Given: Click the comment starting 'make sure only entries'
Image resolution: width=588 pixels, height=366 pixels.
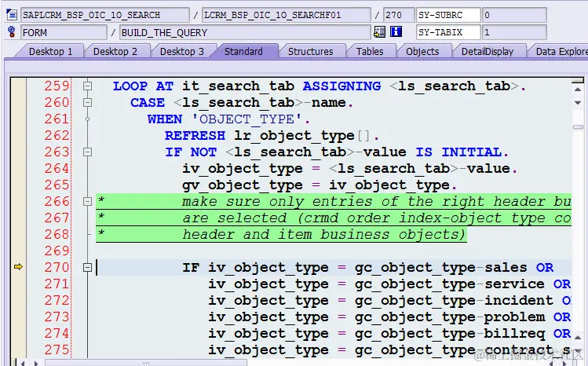Looking at the screenshot, I should click(377, 201).
